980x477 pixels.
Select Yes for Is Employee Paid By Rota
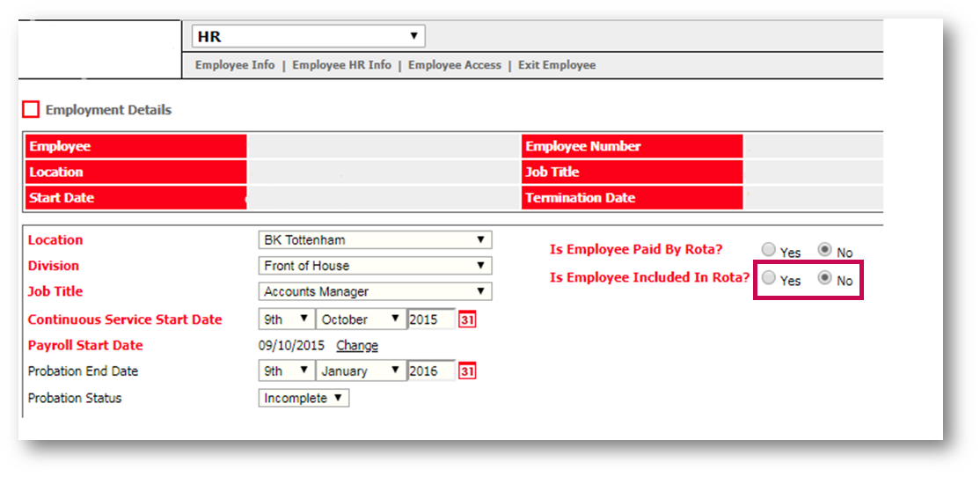pos(769,251)
